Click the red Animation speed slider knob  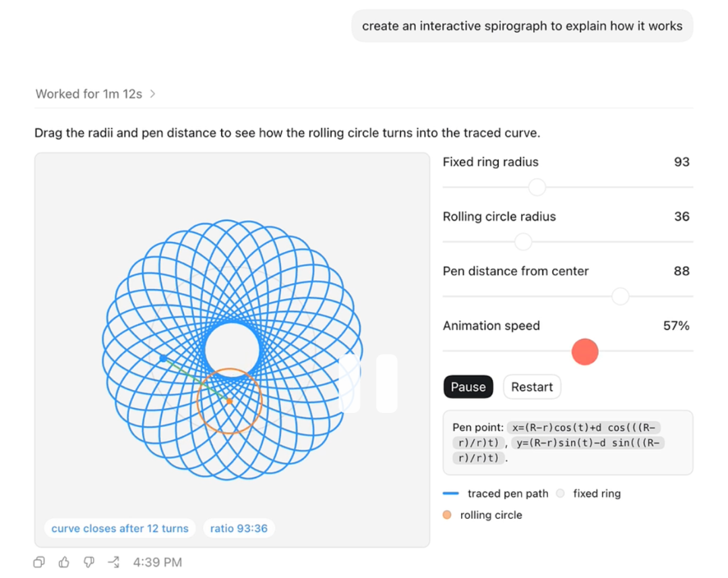tap(585, 352)
